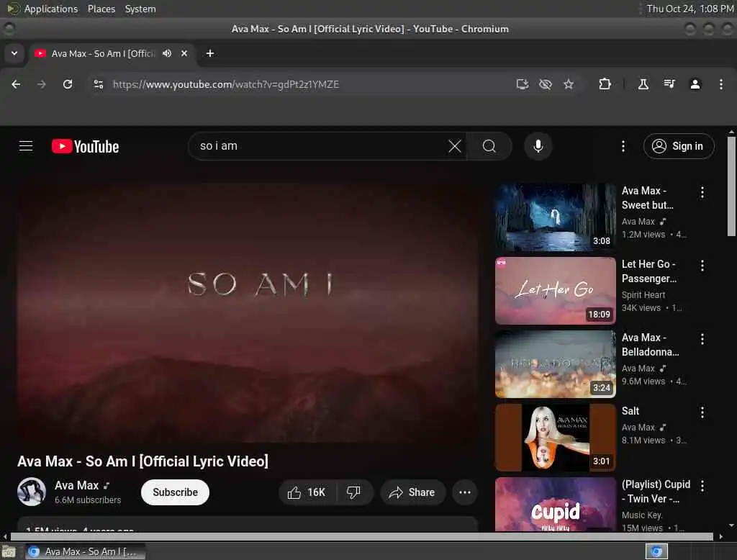Viewport: 737px width, 560px height.
Task: Open a new tab with plus
Action: pos(210,53)
